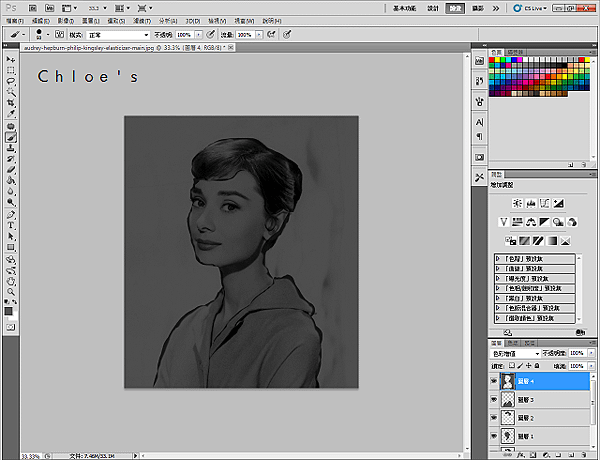Open the brush opacity slider arrow
Image resolution: width=600 pixels, height=460 pixels.
198,35
